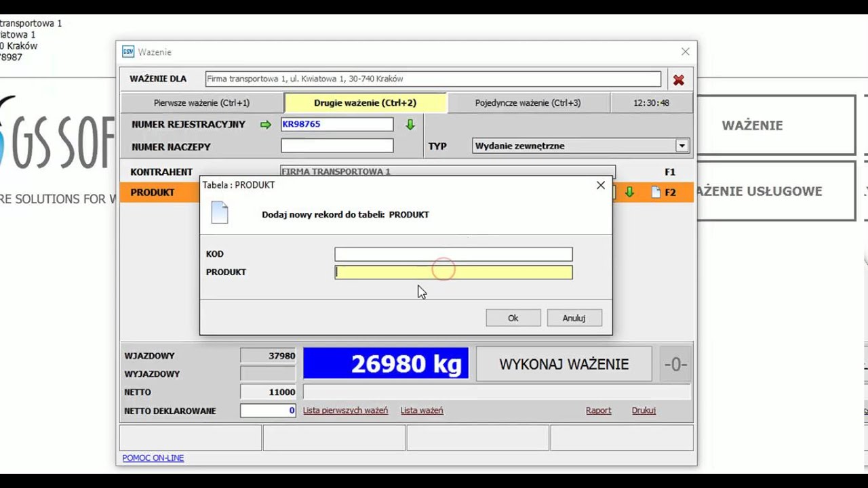This screenshot has width=868, height=488.
Task: Switch to Pojedyncze ważenie (Ctrl+3) tab
Action: (x=528, y=103)
